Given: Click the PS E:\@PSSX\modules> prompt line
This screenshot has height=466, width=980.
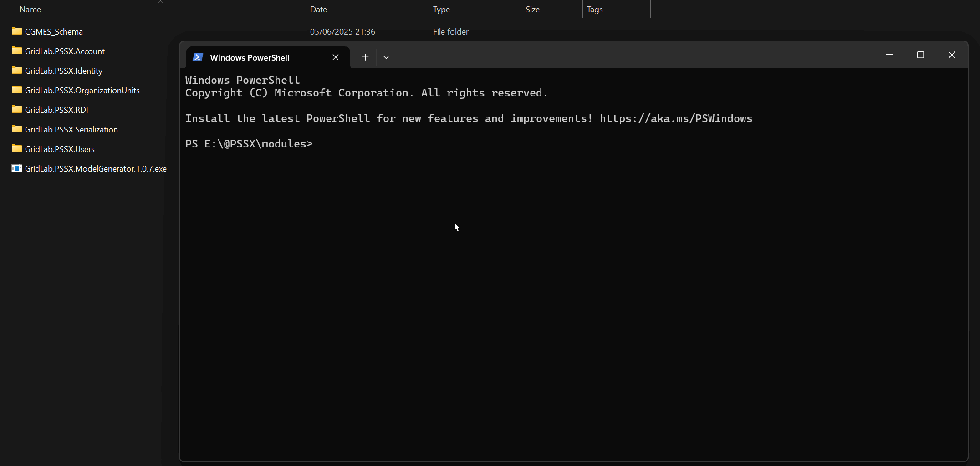Looking at the screenshot, I should tap(249, 144).
